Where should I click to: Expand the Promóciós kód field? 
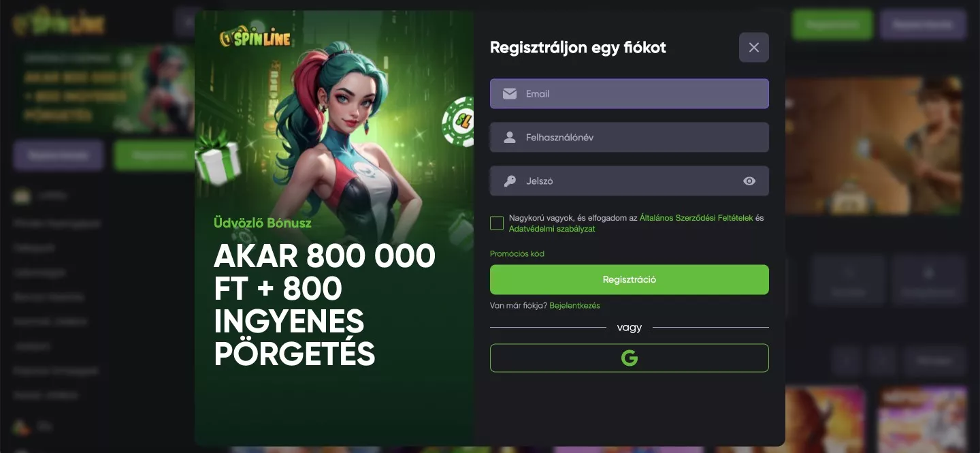[x=517, y=254]
